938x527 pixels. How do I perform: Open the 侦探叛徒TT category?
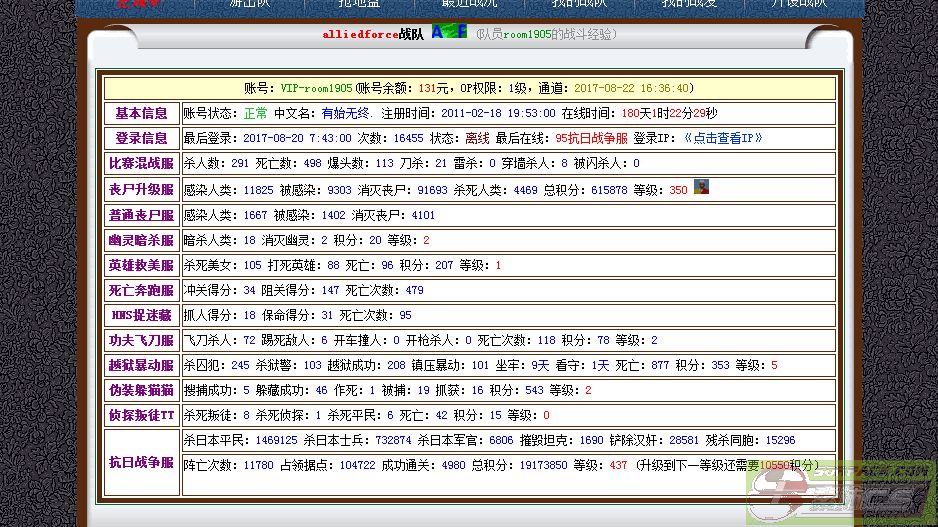pyautogui.click(x=141, y=416)
